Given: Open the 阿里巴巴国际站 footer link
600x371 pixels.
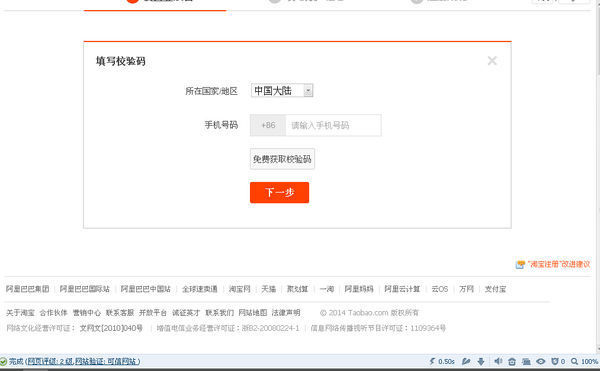Looking at the screenshot, I should coord(85,289).
